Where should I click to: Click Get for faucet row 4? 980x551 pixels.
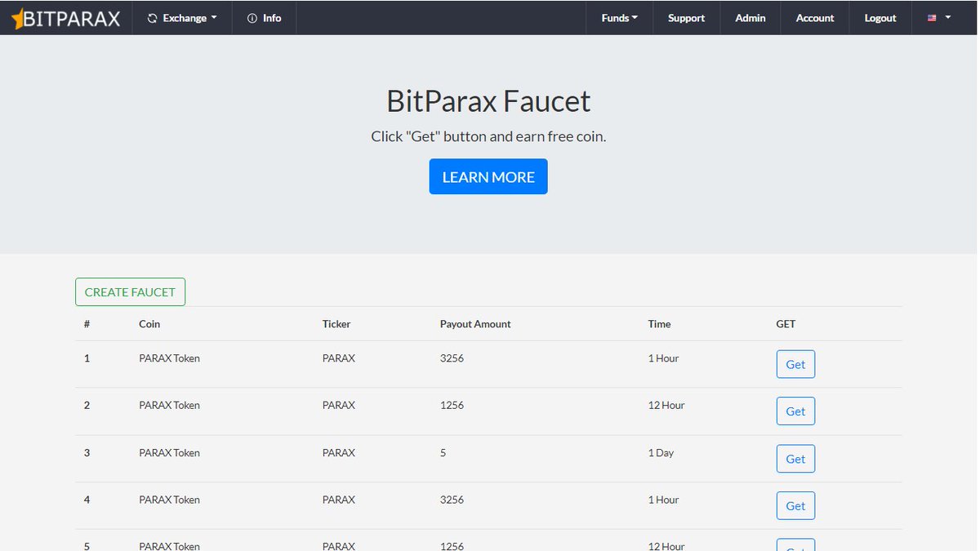coord(795,506)
